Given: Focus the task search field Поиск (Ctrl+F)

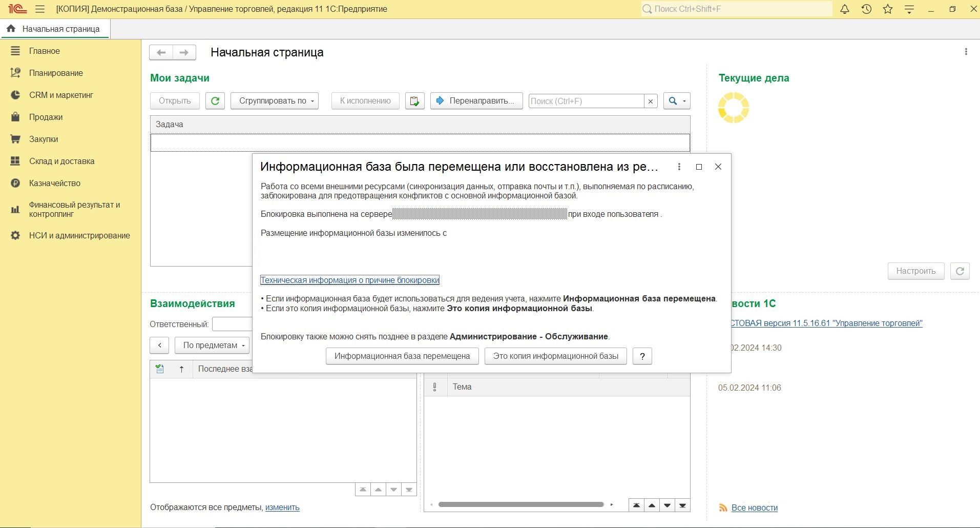Looking at the screenshot, I should 586,101.
